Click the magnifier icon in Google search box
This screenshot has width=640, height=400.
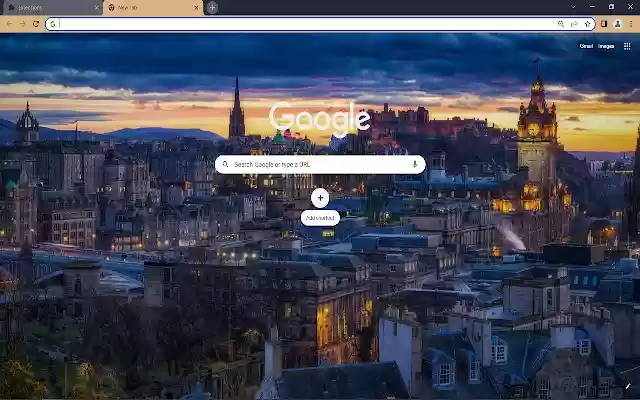(225, 164)
